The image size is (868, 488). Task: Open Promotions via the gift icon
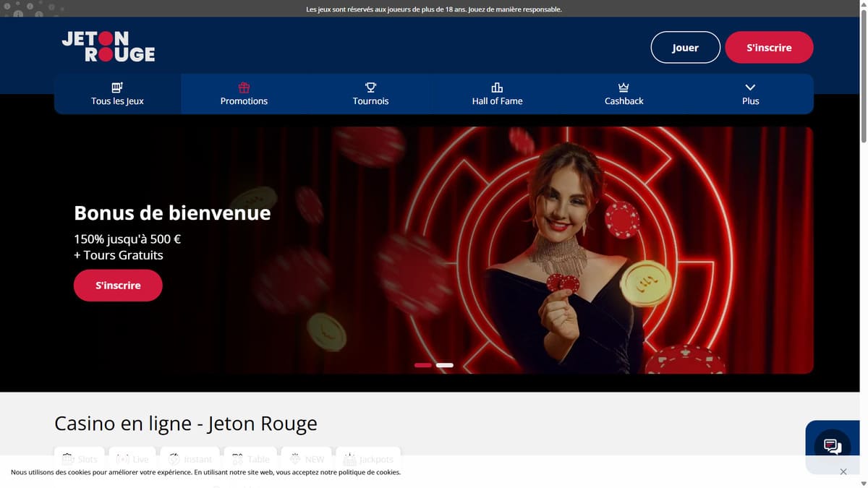pos(244,94)
